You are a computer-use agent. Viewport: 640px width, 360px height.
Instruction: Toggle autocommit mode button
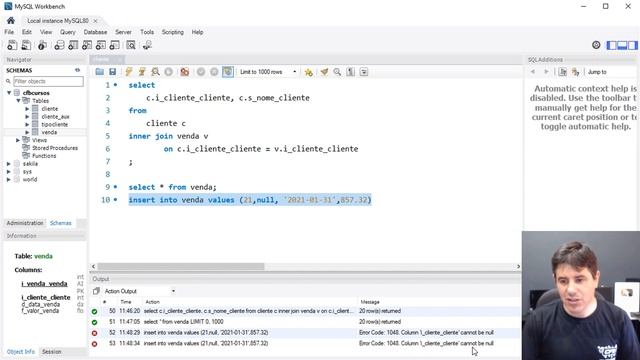tap(228, 72)
